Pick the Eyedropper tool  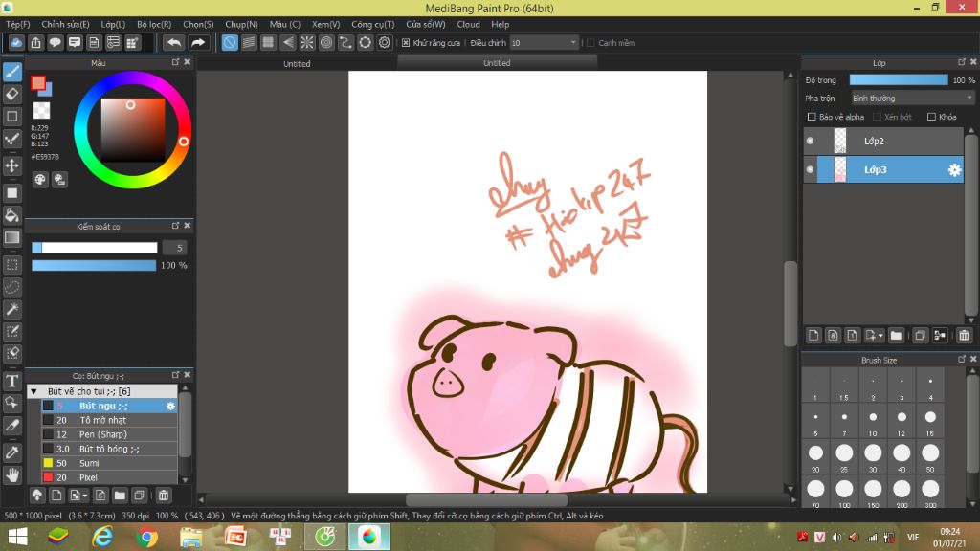pyautogui.click(x=12, y=452)
